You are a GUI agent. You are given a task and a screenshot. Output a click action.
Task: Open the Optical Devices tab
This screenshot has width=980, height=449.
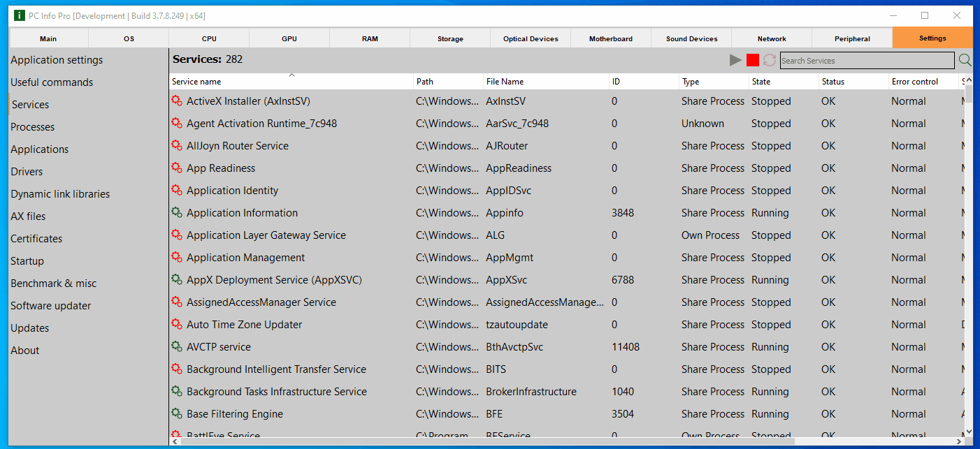[531, 38]
